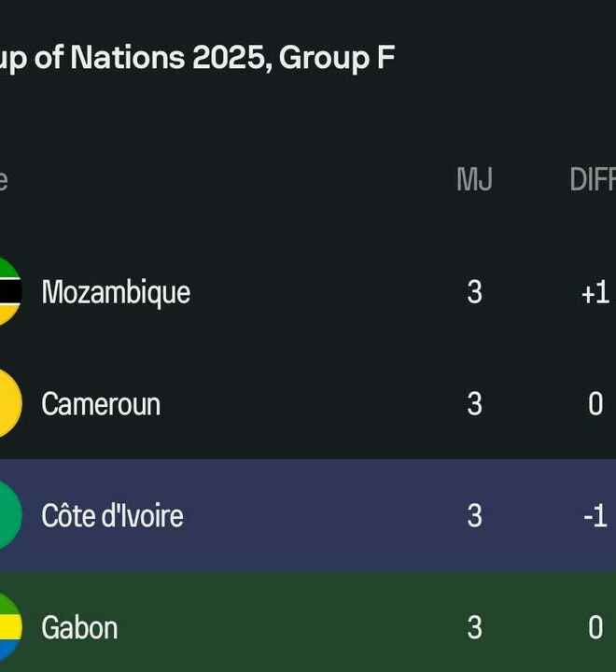
Task: Click Côte d'Ivoire's matches played value
Action: pos(474,516)
